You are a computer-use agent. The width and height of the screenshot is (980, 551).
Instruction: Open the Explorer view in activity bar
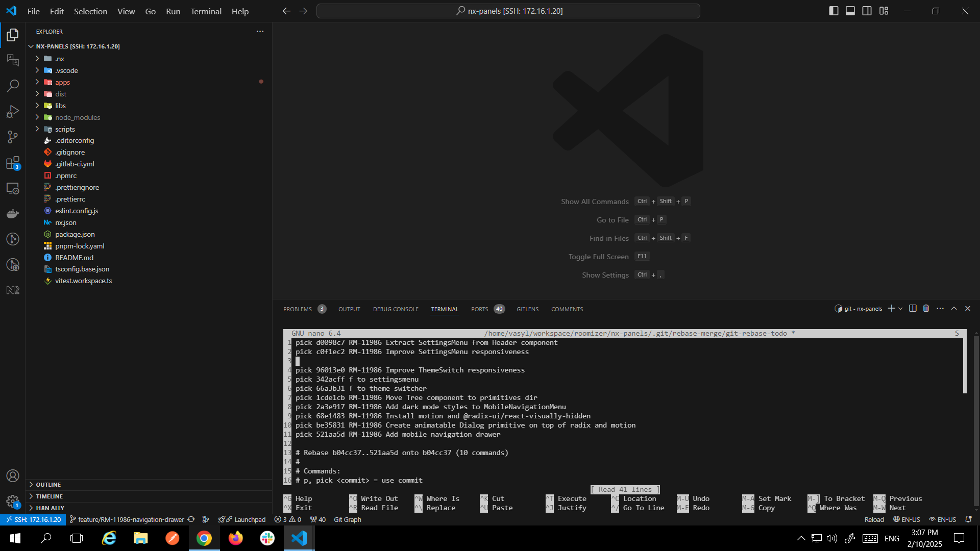(x=13, y=35)
